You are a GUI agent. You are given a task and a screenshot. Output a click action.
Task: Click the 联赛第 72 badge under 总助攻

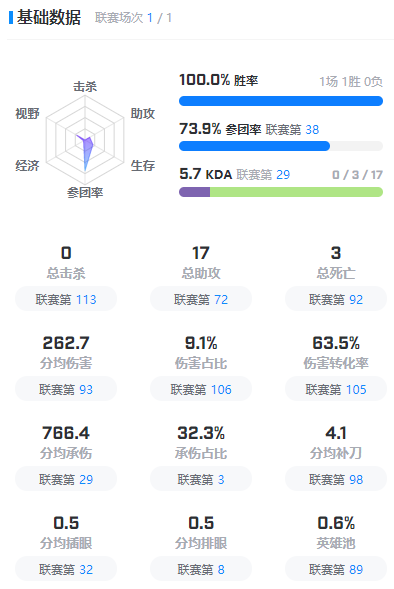pos(201,299)
